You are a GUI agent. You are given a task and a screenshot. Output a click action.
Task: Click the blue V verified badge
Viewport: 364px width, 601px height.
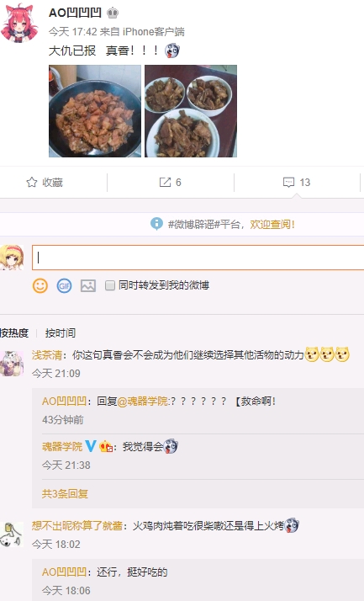tap(90, 446)
